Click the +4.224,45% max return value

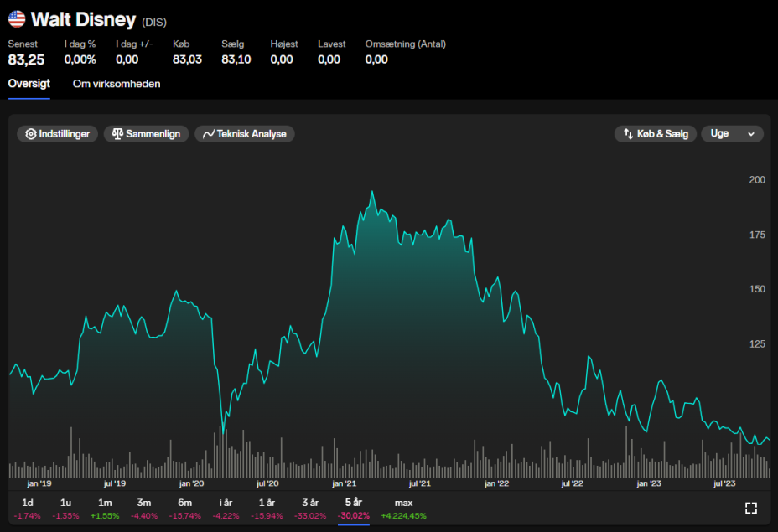click(403, 516)
